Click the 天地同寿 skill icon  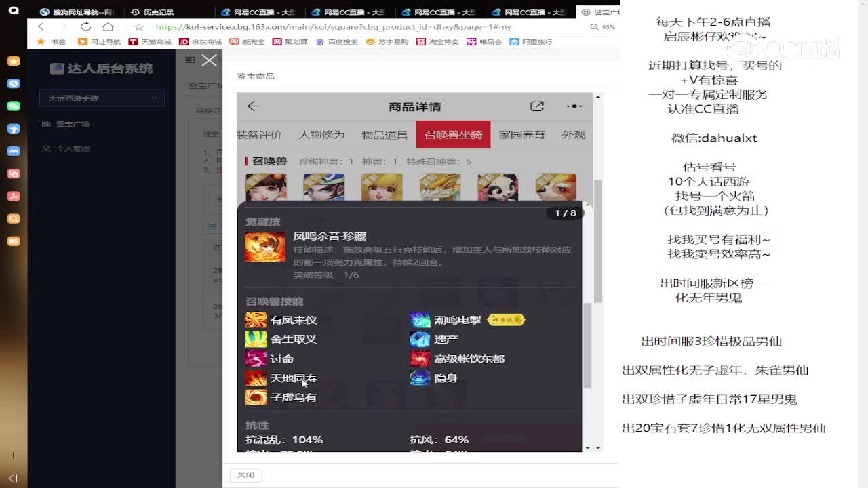pyautogui.click(x=256, y=378)
